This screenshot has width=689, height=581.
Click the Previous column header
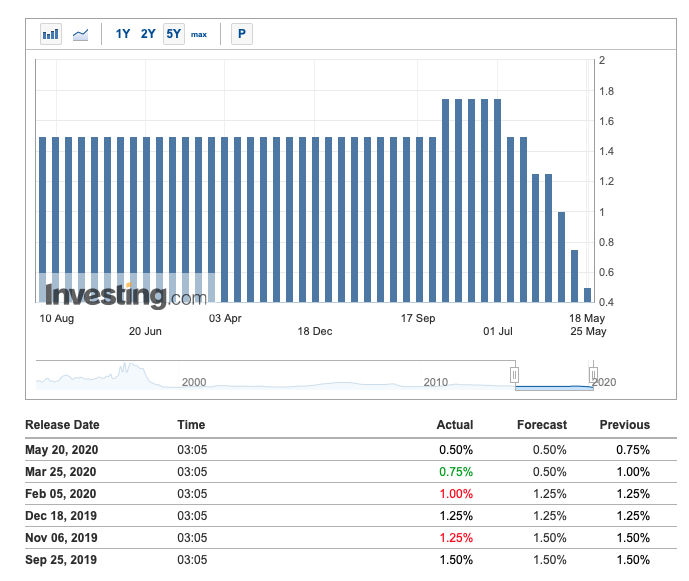coord(624,425)
